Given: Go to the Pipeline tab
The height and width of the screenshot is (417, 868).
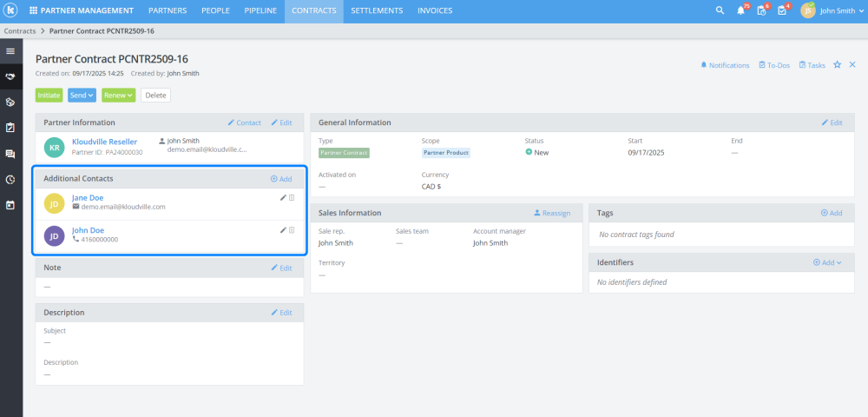Looking at the screenshot, I should 260,10.
